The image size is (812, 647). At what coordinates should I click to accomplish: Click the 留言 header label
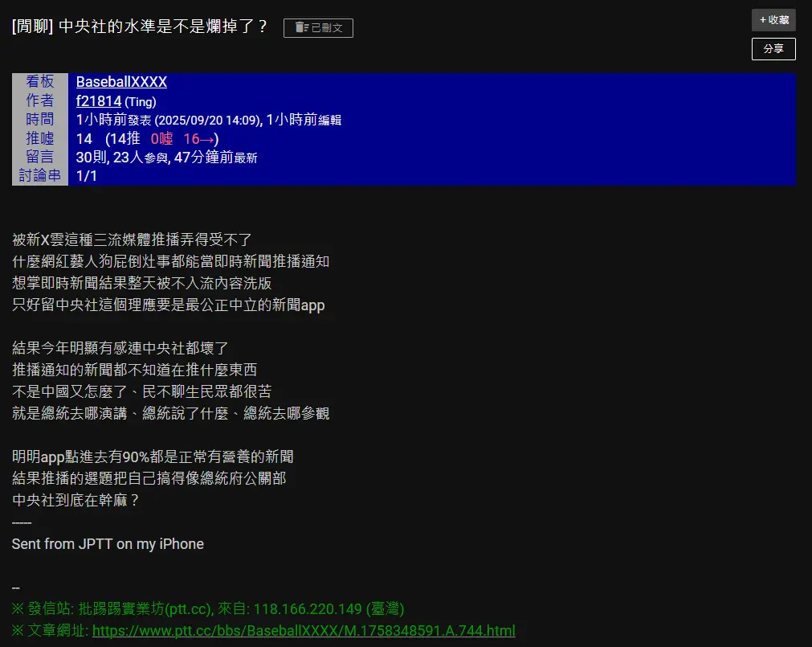point(40,157)
